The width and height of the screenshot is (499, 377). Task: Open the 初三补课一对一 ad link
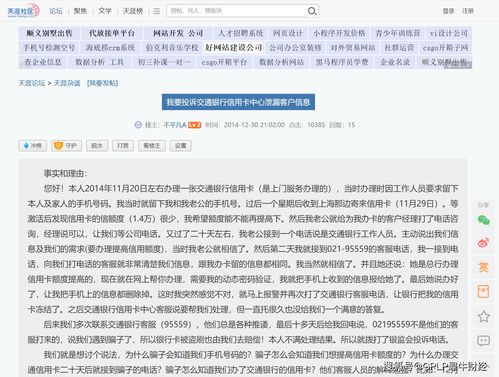point(164,62)
